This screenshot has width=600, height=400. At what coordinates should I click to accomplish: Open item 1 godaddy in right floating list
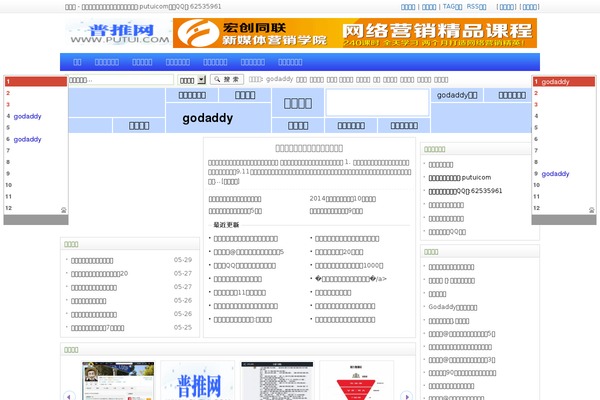556,82
